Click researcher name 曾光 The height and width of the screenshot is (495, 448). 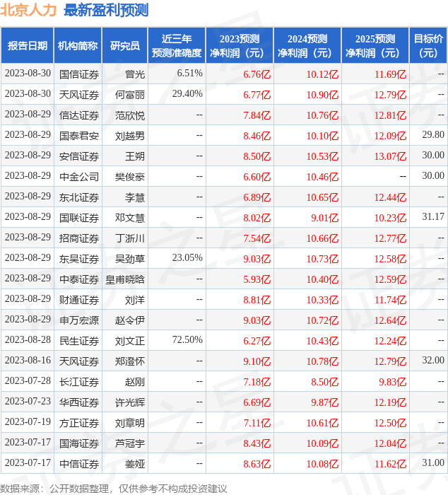click(x=135, y=74)
